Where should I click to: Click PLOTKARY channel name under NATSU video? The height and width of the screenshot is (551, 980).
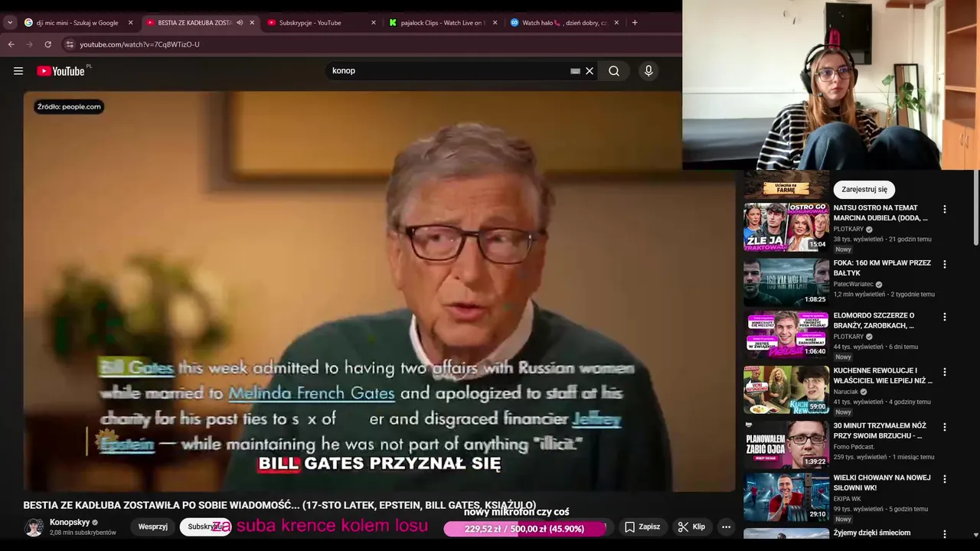click(x=848, y=229)
